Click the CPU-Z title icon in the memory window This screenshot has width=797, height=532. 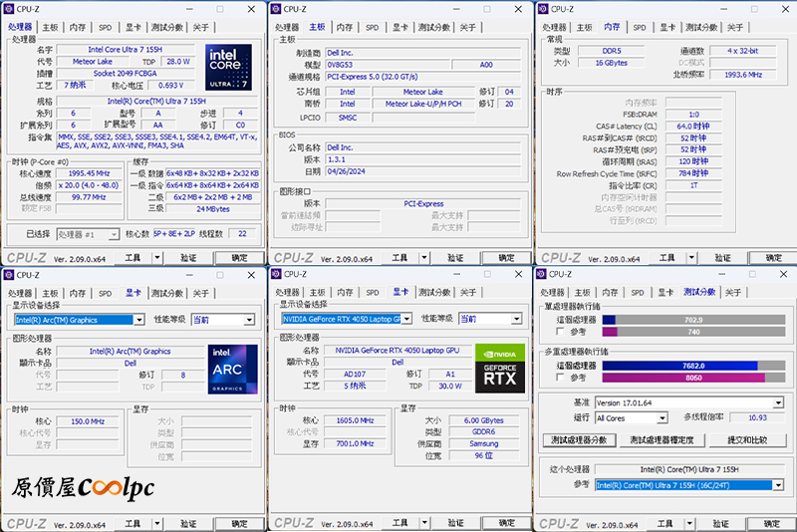tap(543, 9)
